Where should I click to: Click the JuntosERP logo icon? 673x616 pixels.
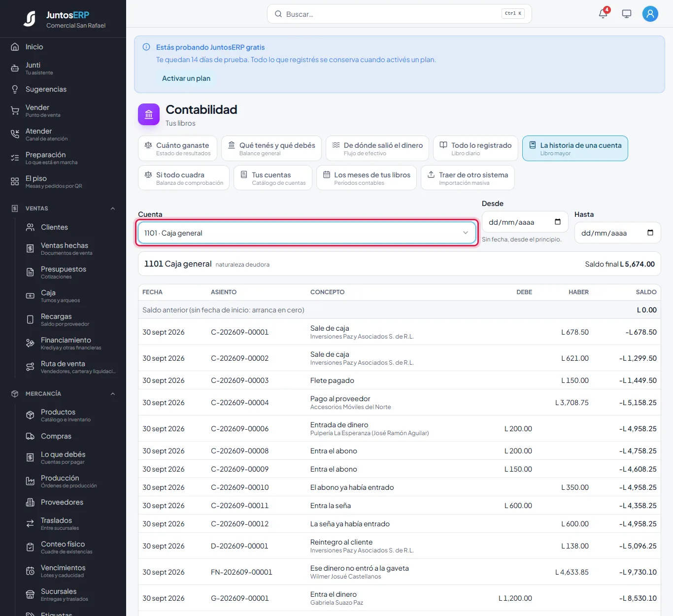click(x=30, y=19)
